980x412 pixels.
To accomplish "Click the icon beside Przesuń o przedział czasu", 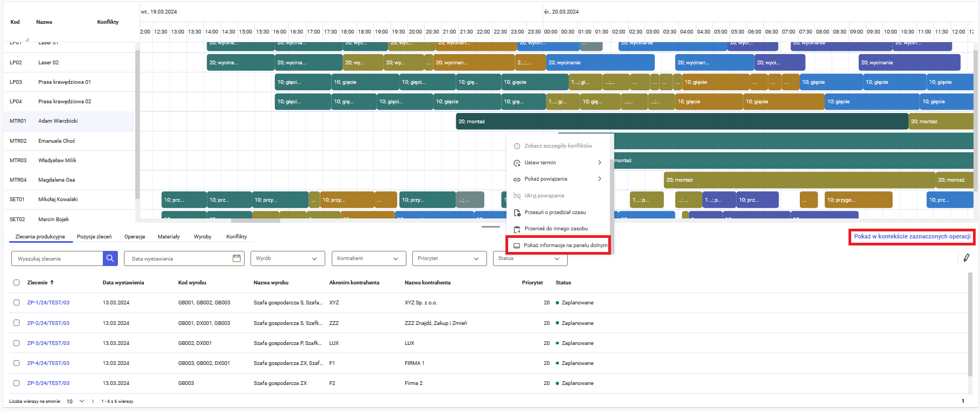I will click(x=517, y=212).
